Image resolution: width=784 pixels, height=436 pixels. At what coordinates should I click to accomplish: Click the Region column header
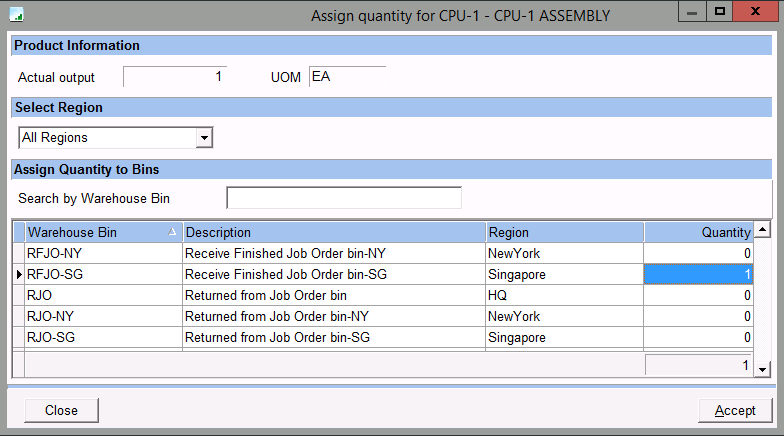coord(563,232)
